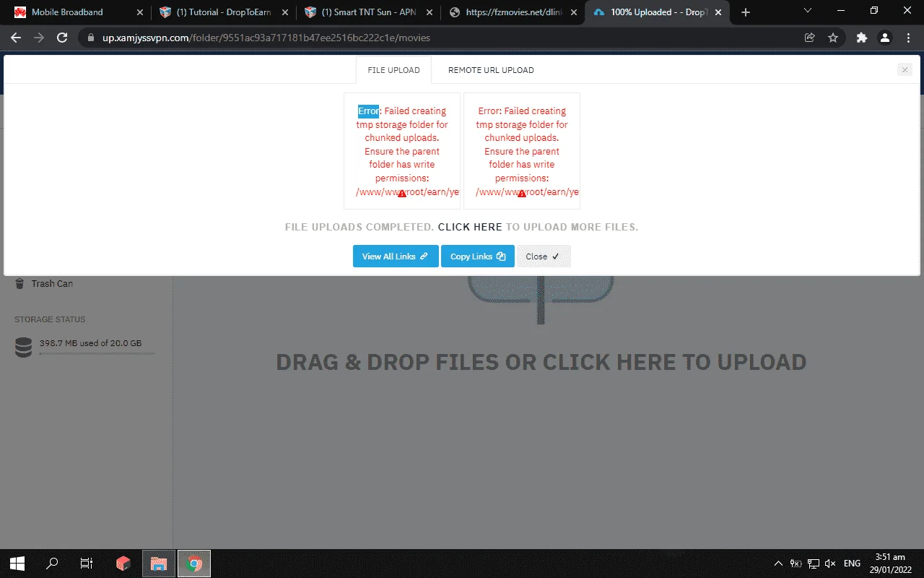
Task: Share this page via address bar icon
Action: pos(810,38)
